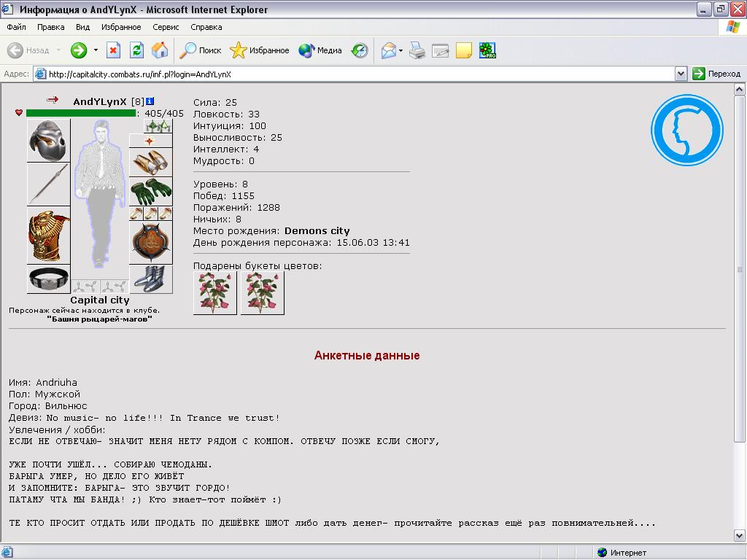This screenshot has height=560, width=747.
Task: Click the blue head profile zodiac icon
Action: pos(687,130)
